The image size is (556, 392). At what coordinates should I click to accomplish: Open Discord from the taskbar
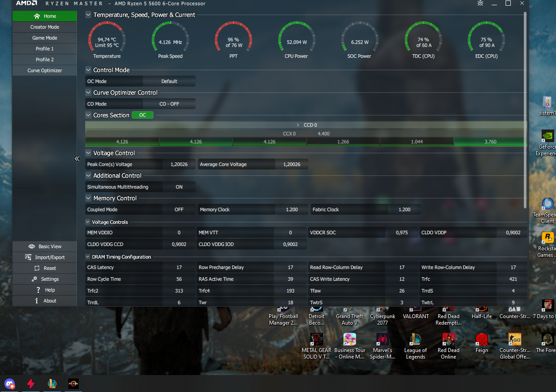9,384
